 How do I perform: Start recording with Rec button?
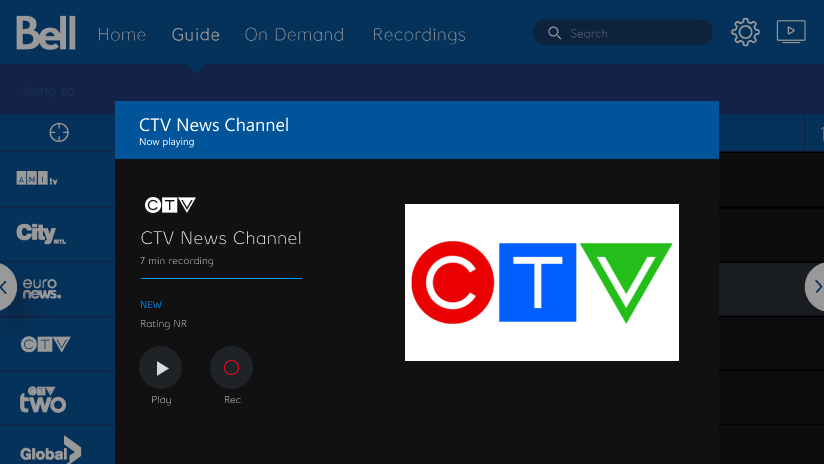click(231, 368)
